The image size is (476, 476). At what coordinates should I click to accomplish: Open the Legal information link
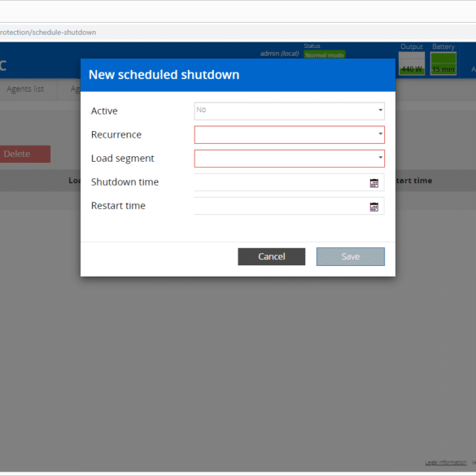coord(446,462)
